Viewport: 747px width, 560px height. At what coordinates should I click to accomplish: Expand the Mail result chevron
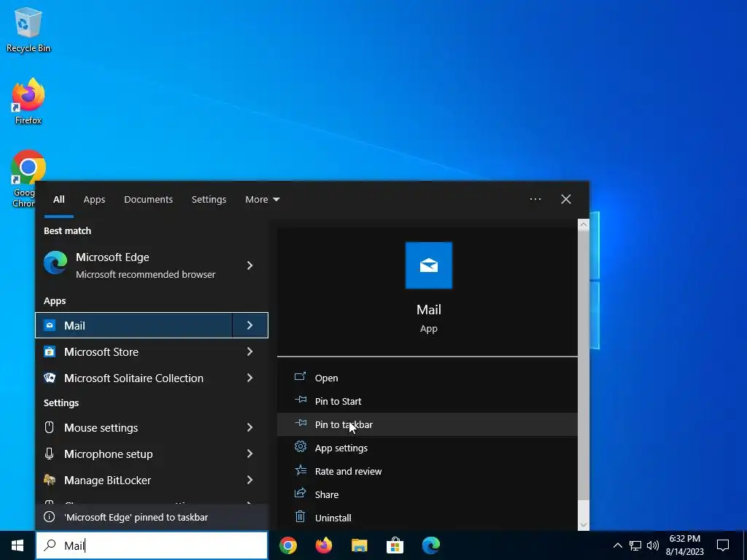(x=249, y=325)
